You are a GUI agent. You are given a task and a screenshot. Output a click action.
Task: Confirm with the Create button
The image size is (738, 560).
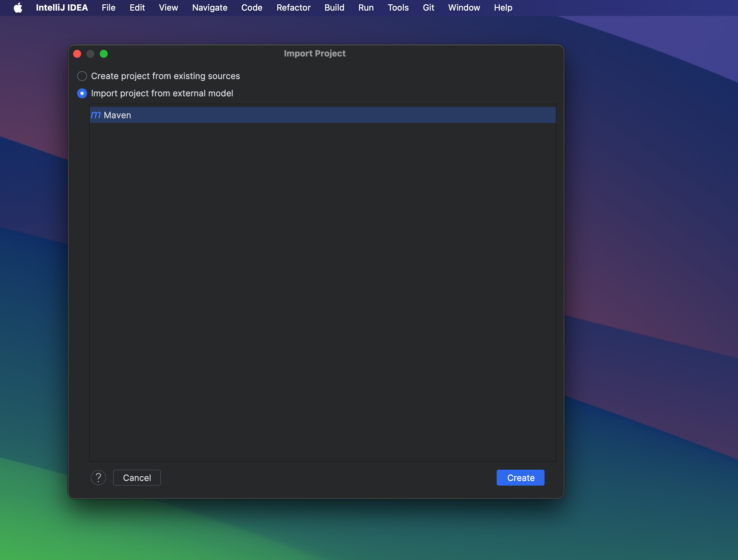coord(521,478)
